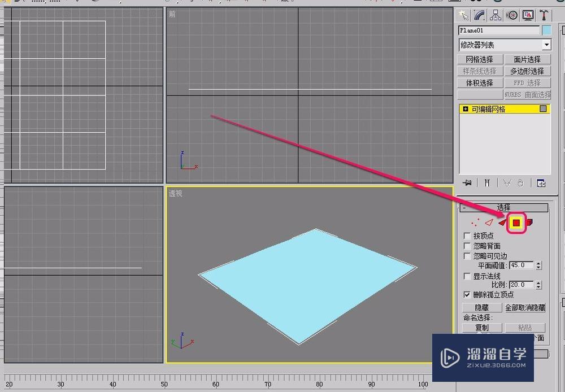Open 透视 viewport label menu
Screen dimensions: 565x392
click(x=176, y=194)
